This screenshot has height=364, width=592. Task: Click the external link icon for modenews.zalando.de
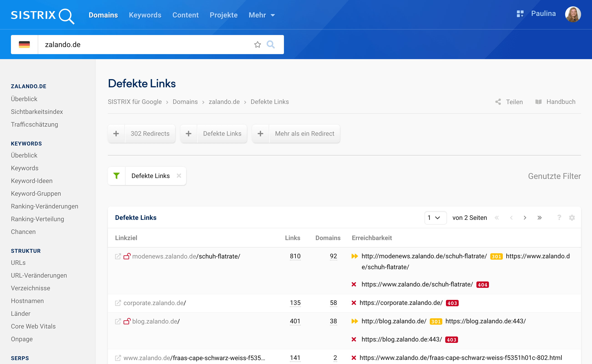[118, 256]
